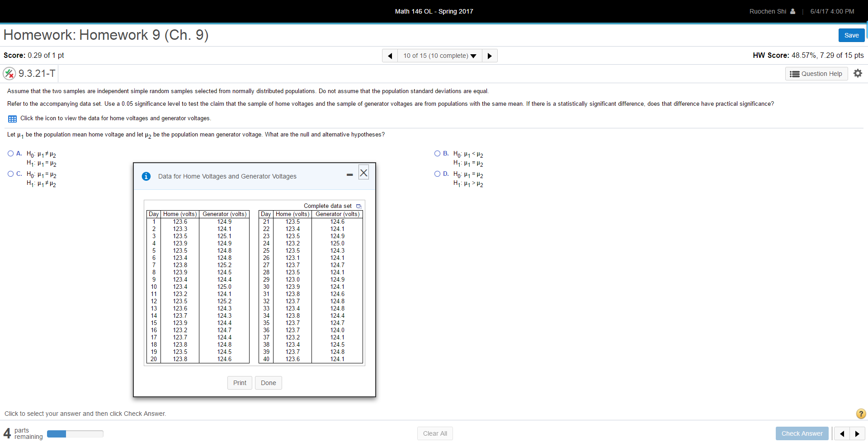Screen dimensions: 868x447
Task: Click the Check Answer button
Action: click(x=802, y=433)
